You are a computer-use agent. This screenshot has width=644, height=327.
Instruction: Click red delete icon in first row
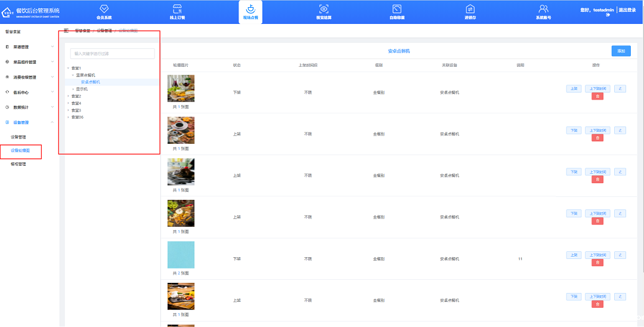click(597, 96)
